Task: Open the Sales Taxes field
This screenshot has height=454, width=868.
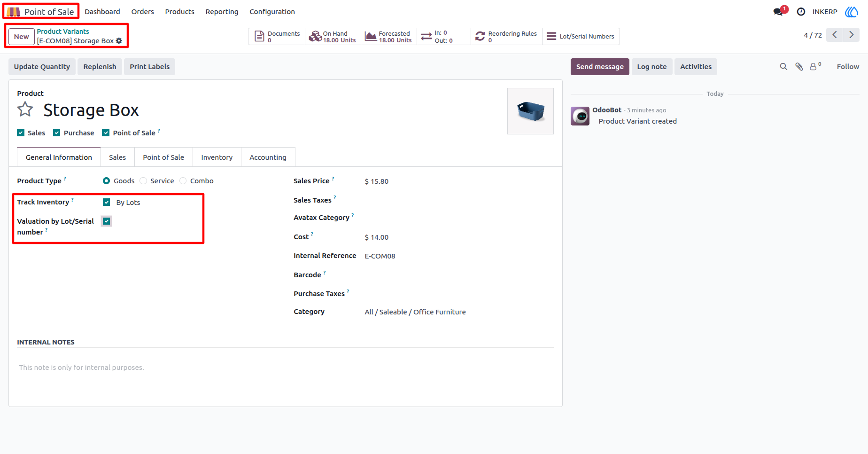Action: [458, 200]
